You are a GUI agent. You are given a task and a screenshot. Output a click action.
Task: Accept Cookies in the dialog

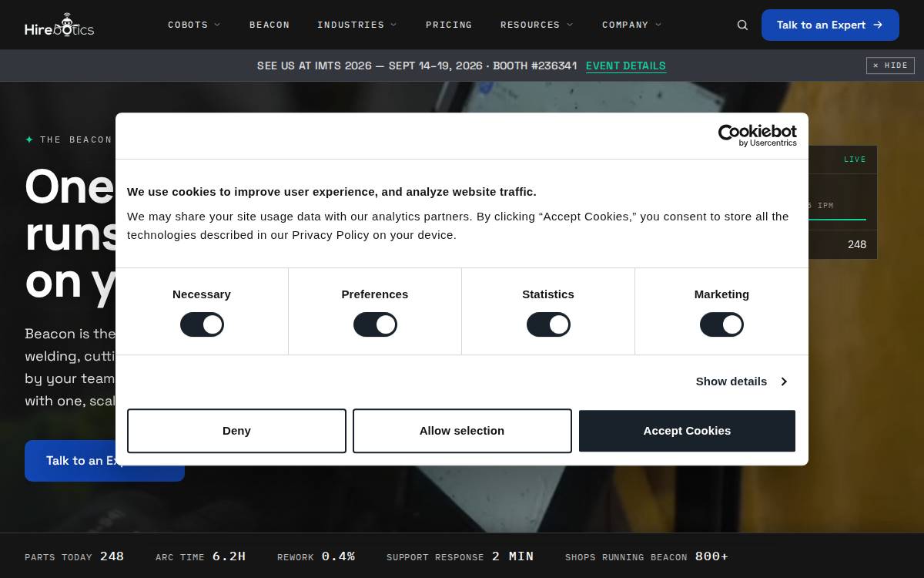(x=687, y=431)
